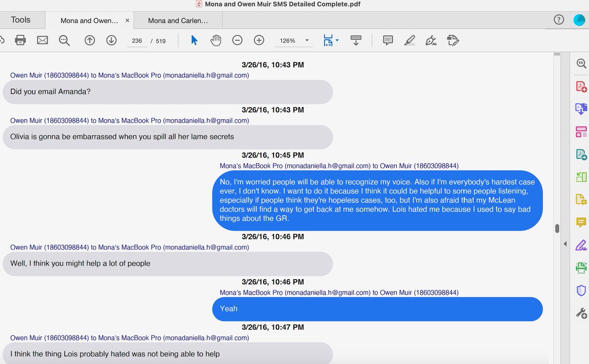
Task: Click "I think the thing Lois probably hated" message
Action: coord(168,353)
